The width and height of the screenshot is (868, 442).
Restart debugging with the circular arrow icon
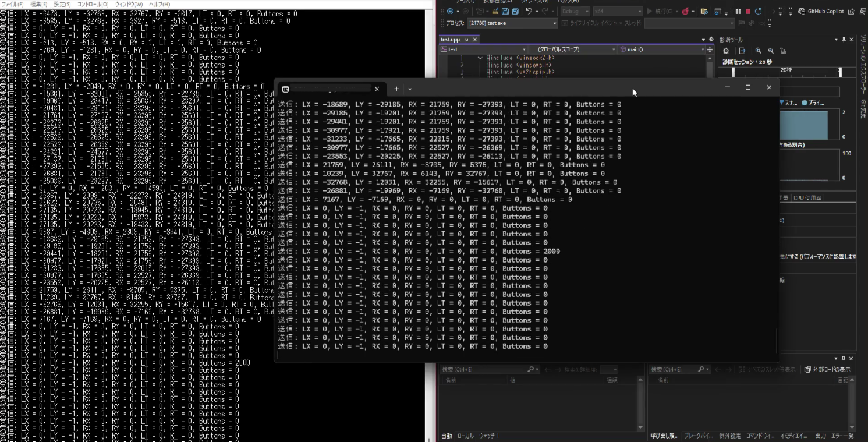[x=759, y=11]
